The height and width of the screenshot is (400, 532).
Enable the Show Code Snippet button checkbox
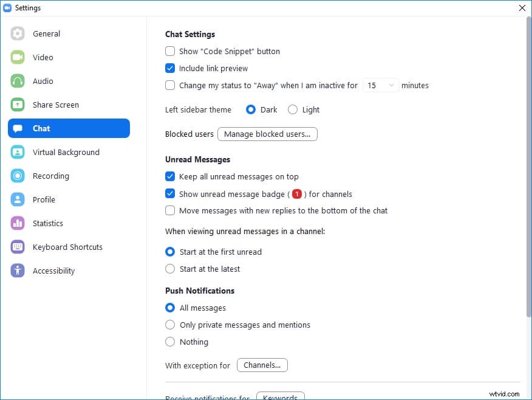coord(170,51)
